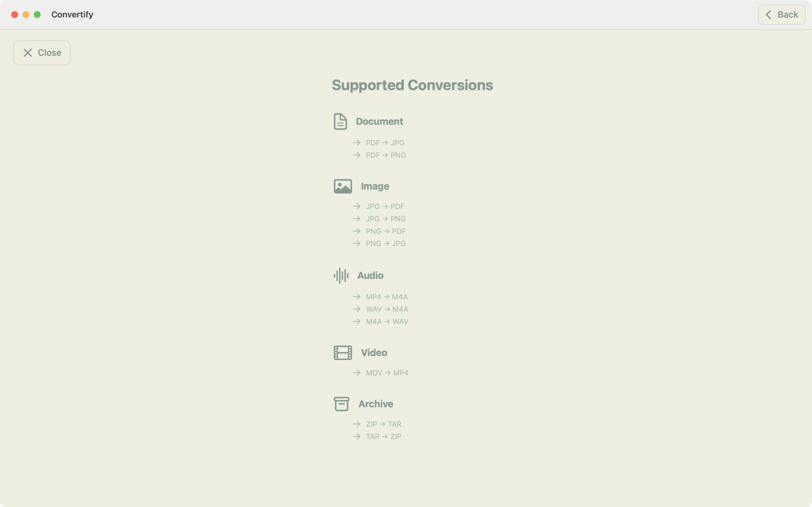The height and width of the screenshot is (507, 812).
Task: Click the Image category picture icon
Action: point(343,186)
